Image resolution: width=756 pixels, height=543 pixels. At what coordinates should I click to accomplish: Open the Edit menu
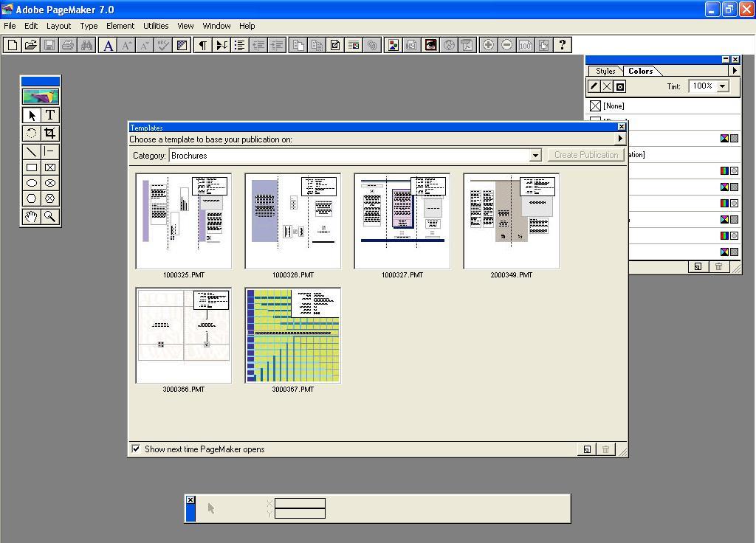click(31, 26)
